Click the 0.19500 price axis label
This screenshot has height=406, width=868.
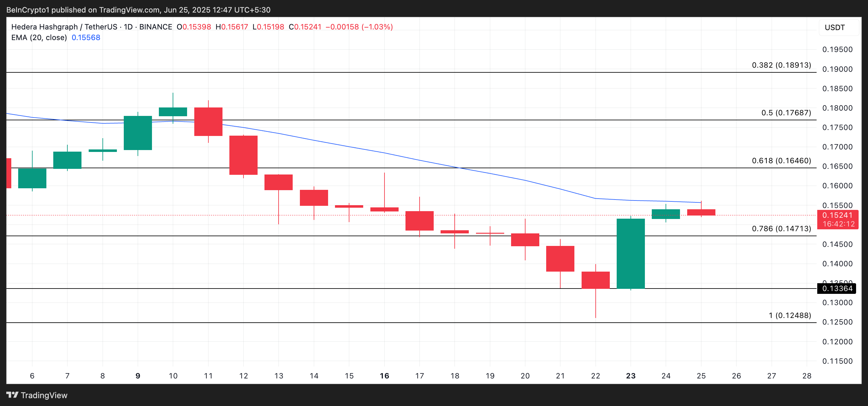[x=837, y=49]
